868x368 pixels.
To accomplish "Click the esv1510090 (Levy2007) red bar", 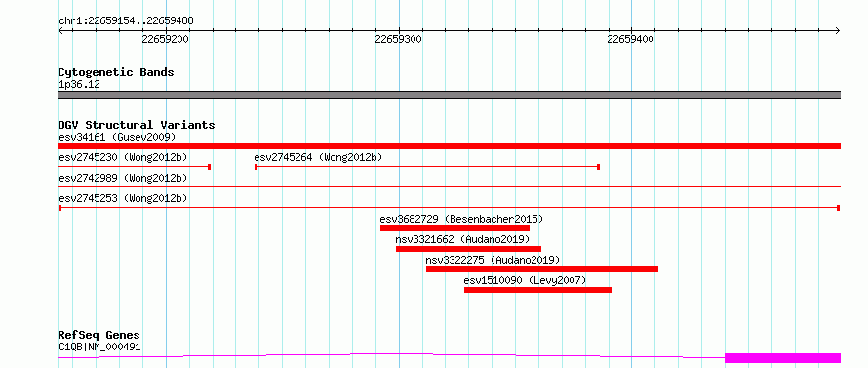I will (537, 290).
